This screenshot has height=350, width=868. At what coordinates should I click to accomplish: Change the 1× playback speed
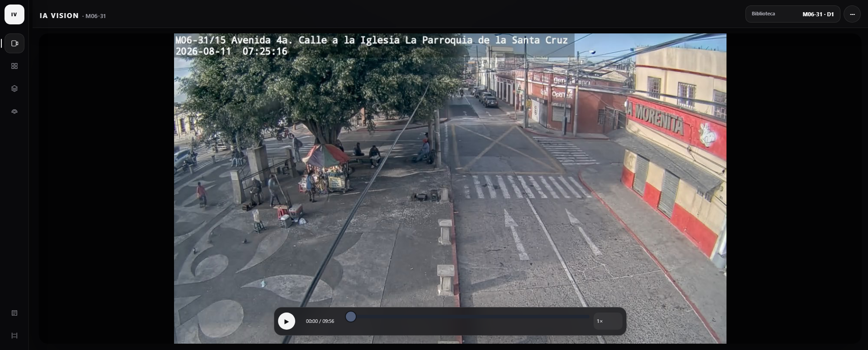(608, 321)
